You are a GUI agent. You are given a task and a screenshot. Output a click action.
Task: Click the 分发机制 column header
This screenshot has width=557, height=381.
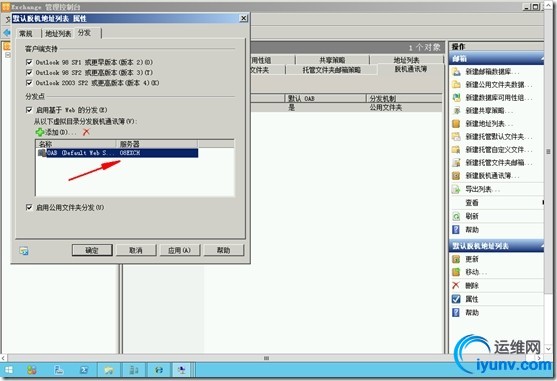[404, 98]
